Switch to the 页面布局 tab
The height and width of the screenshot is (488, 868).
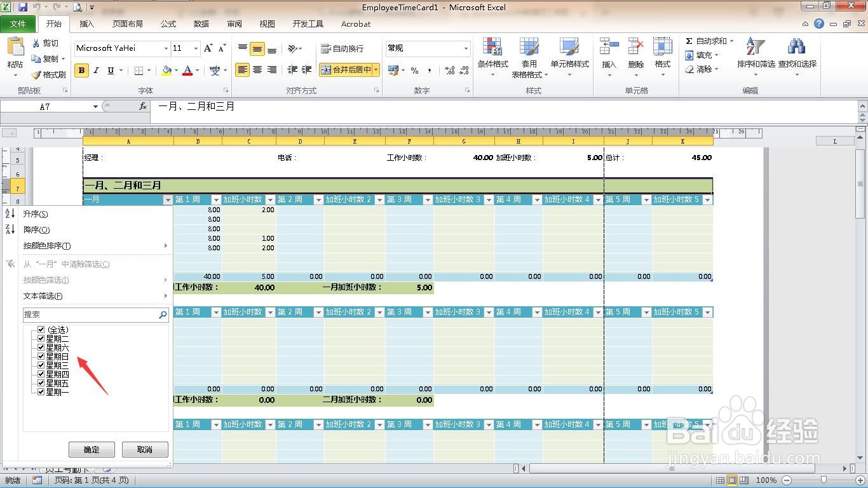pyautogui.click(x=128, y=24)
